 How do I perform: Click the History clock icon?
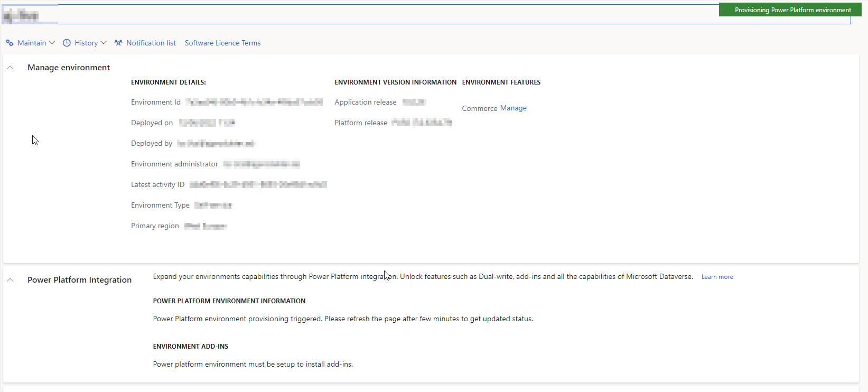coord(67,43)
